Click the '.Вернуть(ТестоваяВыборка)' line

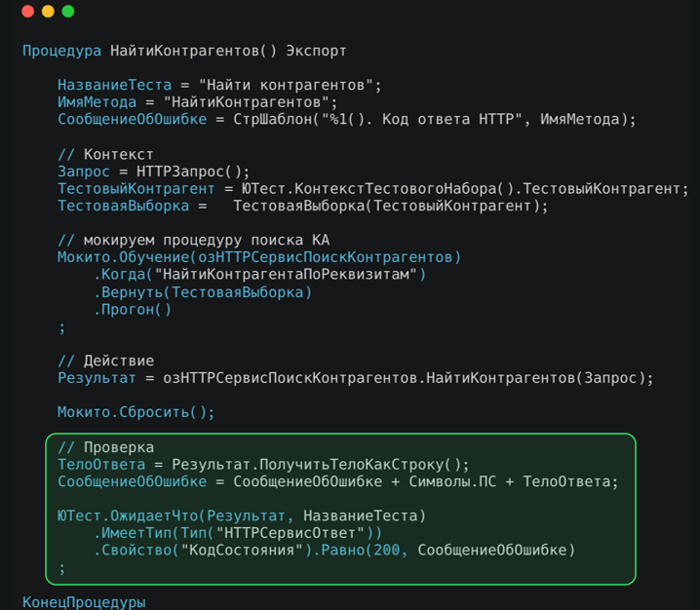pyautogui.click(x=202, y=292)
